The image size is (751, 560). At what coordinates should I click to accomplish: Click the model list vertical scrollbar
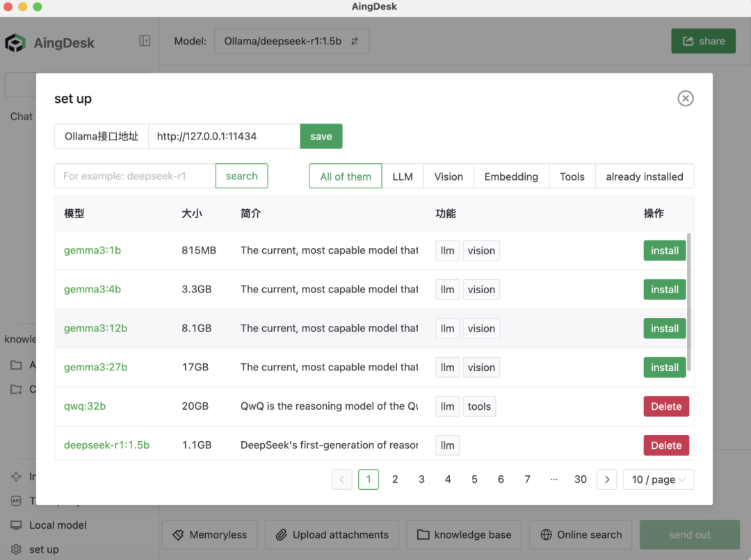(x=688, y=302)
